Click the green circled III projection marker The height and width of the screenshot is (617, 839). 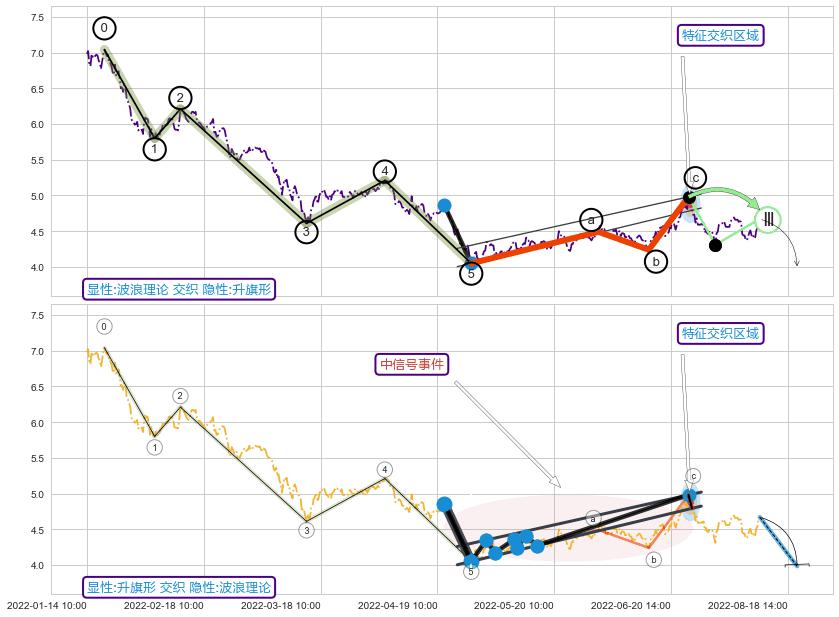[x=768, y=219]
